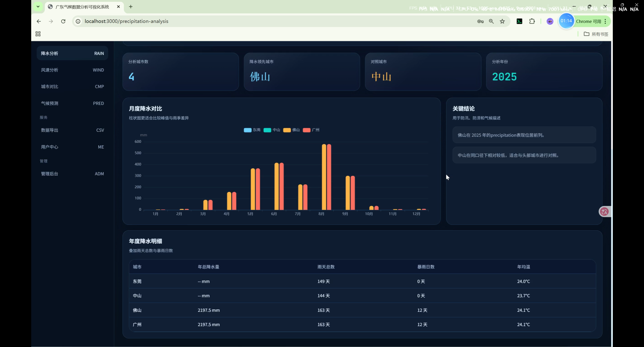Open 管理后台 ADM link
The image size is (644, 347).
coord(72,174)
